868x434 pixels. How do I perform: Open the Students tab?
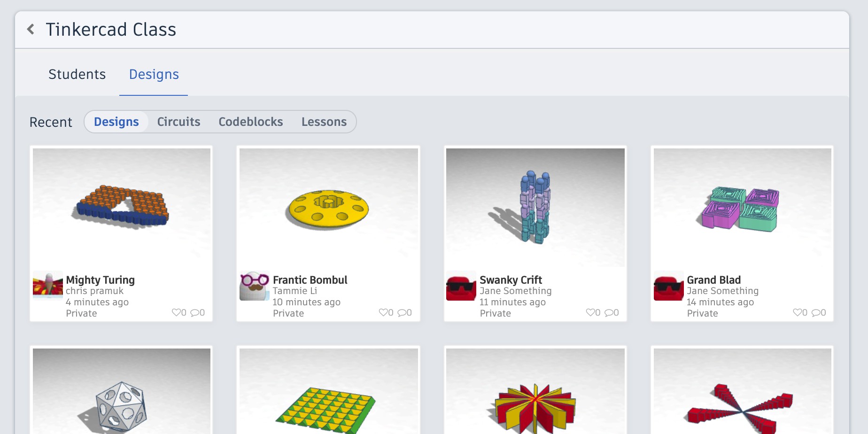[77, 74]
